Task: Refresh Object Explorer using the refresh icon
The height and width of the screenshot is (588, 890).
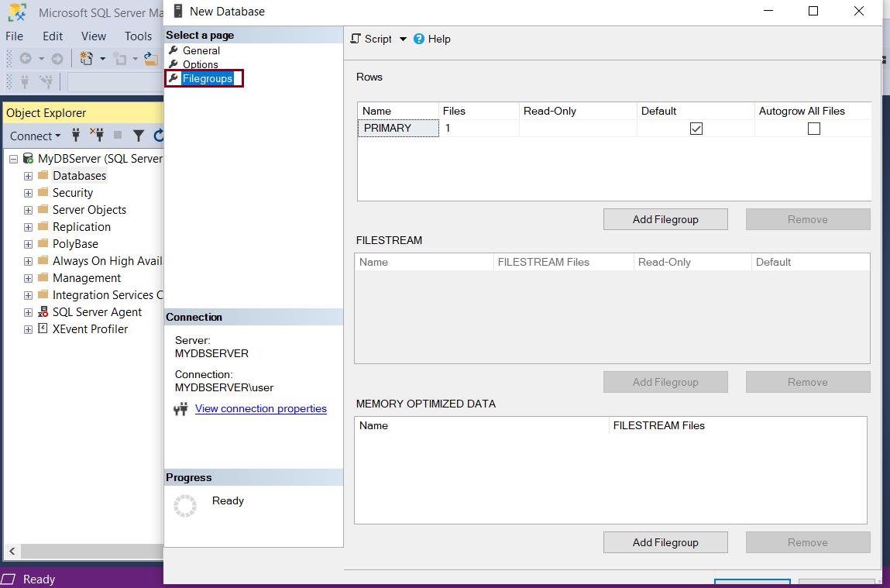Action: pos(159,136)
